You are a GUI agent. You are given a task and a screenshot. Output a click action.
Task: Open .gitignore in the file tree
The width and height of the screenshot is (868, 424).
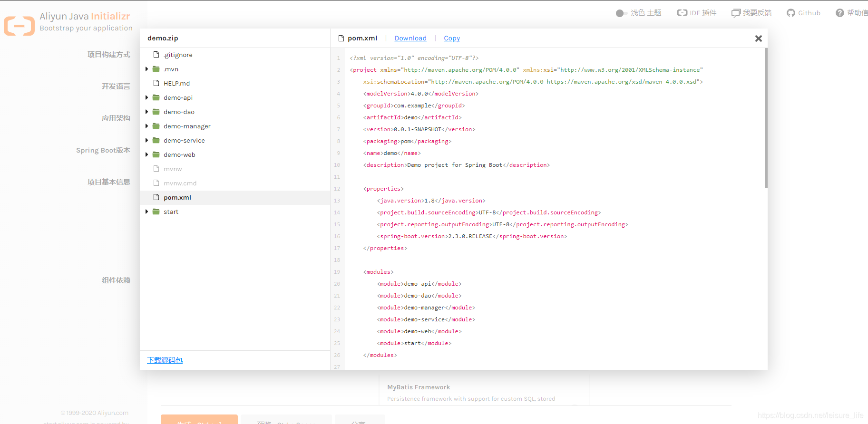[x=178, y=55]
